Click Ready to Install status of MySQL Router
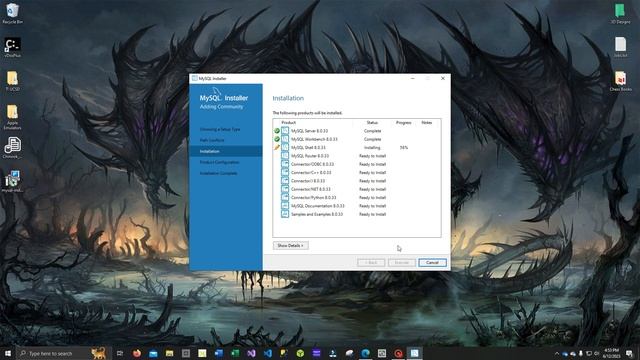 372,156
